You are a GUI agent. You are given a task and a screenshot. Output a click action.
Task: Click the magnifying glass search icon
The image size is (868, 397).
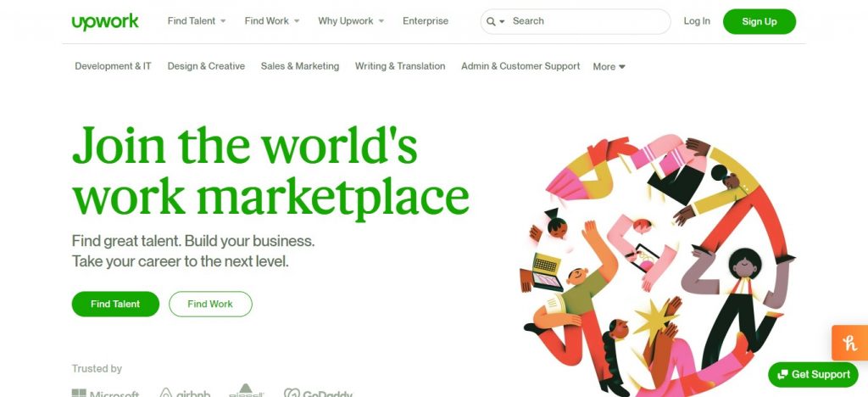[491, 21]
